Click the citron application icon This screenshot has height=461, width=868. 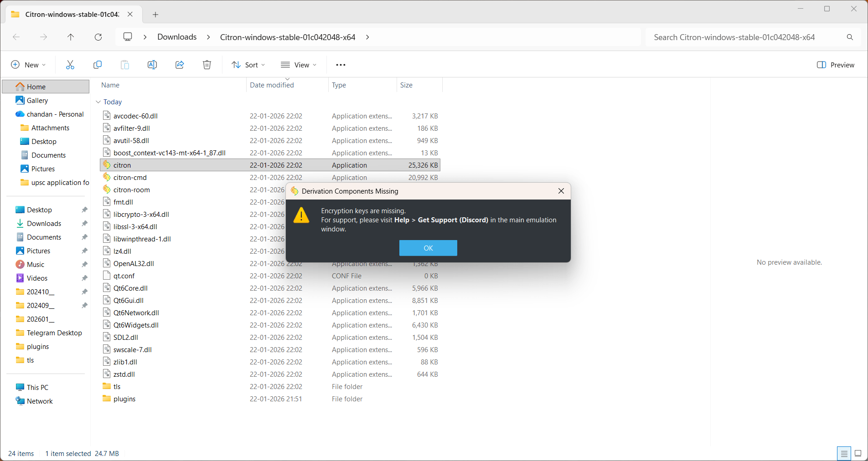107,164
